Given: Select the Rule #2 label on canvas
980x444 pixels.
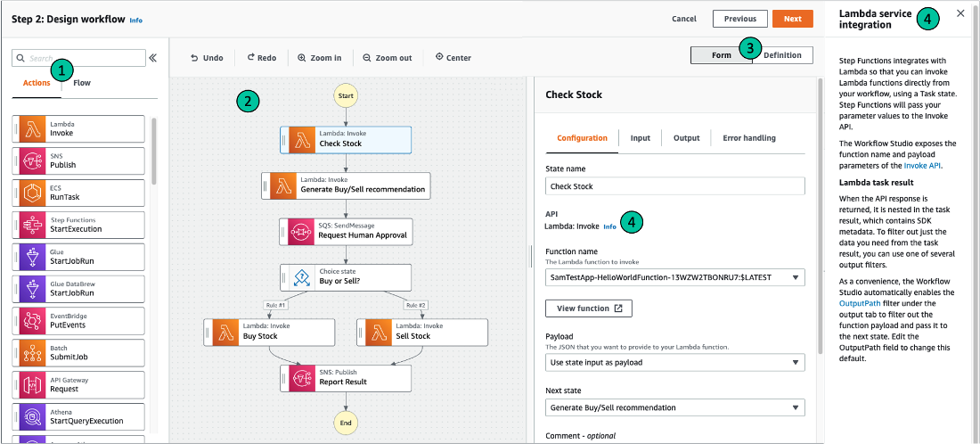Looking at the screenshot, I should 416,305.
